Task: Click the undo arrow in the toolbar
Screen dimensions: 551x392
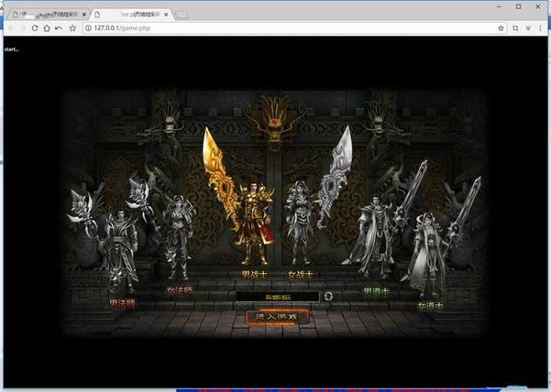Action: 59,28
